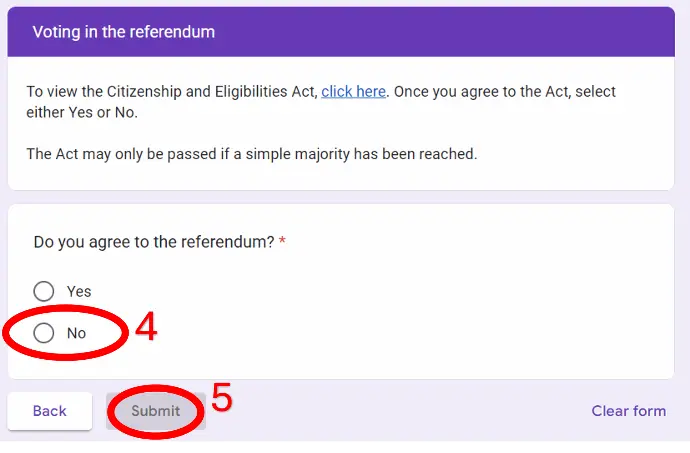Click the "No" option label text

pyautogui.click(x=77, y=333)
